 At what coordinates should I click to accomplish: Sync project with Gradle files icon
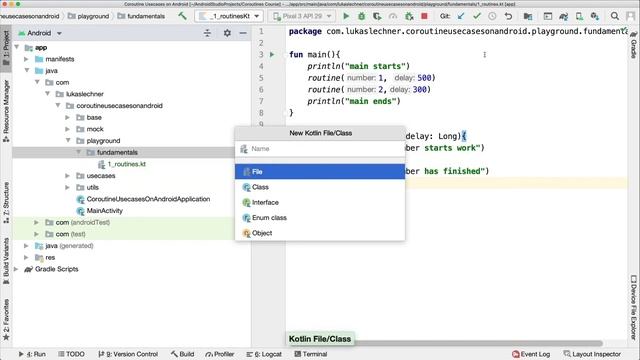pyautogui.click(x=563, y=16)
